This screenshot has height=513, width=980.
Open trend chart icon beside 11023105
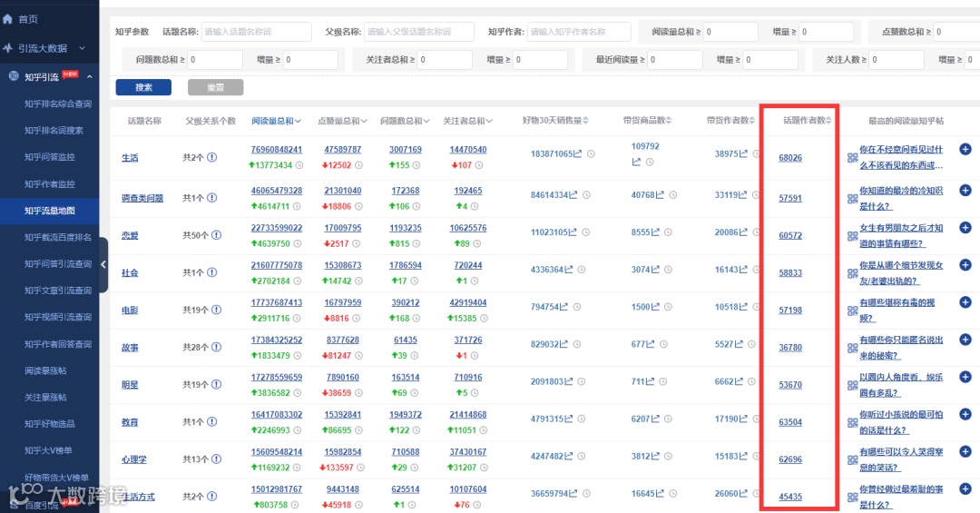pyautogui.click(x=573, y=232)
